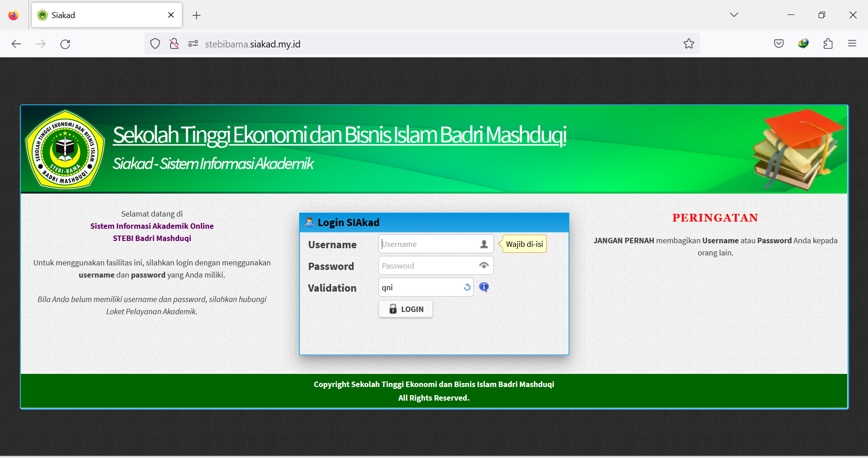Focus the Password input field
This screenshot has height=458, width=868.
coord(436,266)
